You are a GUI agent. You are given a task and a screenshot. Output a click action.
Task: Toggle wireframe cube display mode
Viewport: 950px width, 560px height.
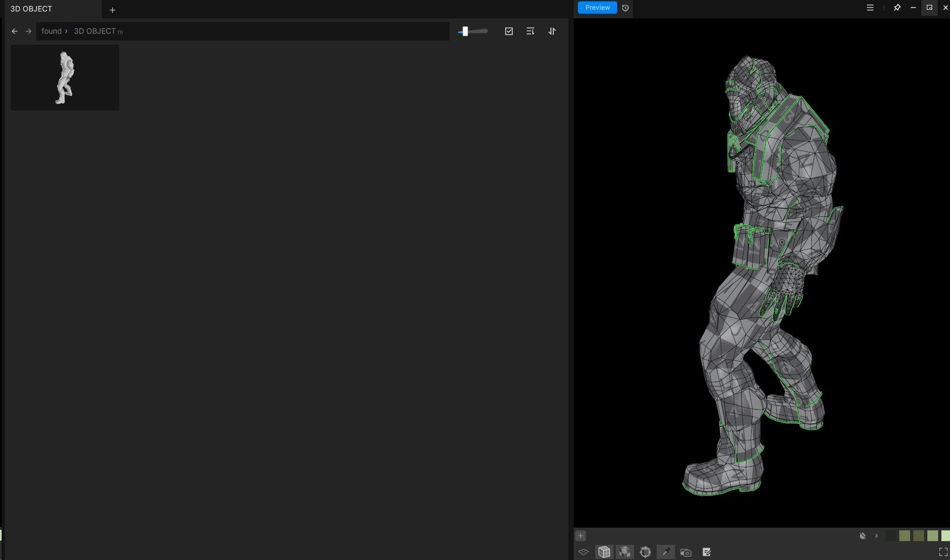point(604,552)
